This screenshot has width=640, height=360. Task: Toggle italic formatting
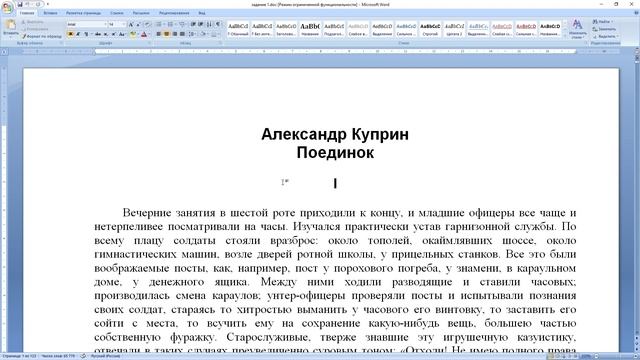pyautogui.click(x=78, y=34)
